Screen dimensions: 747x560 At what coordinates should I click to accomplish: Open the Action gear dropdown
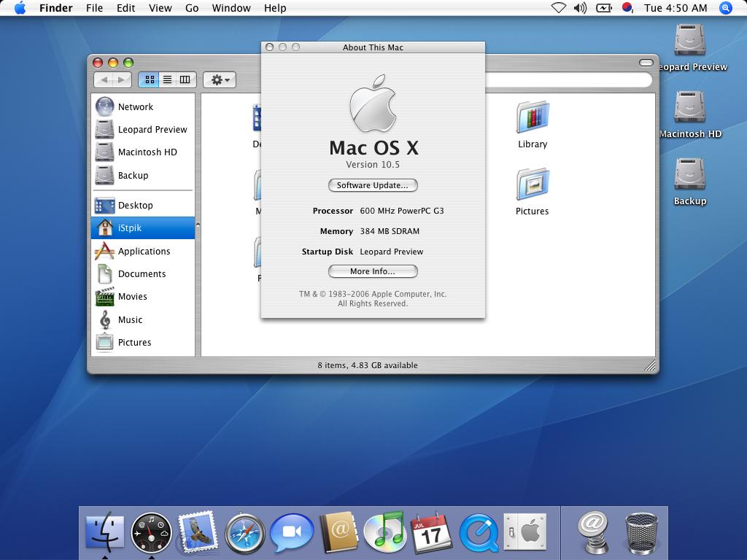pos(219,79)
